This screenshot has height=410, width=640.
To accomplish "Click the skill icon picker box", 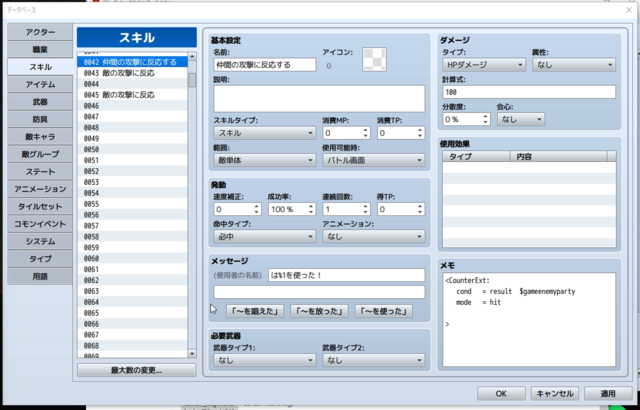I will click(374, 60).
